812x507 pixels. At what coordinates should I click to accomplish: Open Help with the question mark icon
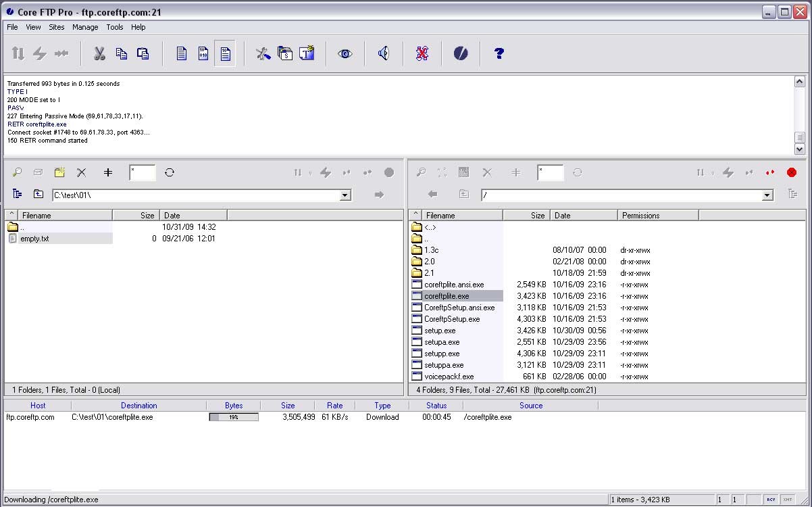pos(499,53)
